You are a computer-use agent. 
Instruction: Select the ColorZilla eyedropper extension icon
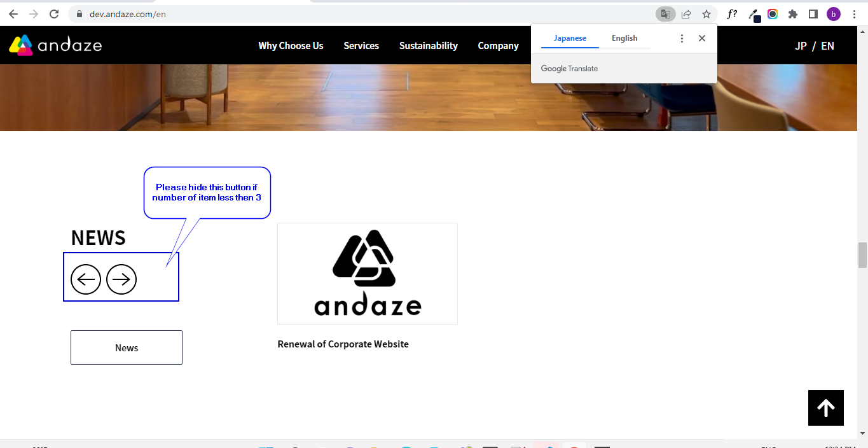[x=754, y=13]
